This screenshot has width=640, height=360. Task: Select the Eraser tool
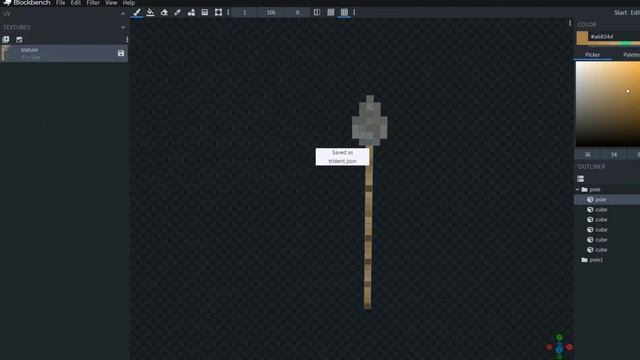[164, 12]
